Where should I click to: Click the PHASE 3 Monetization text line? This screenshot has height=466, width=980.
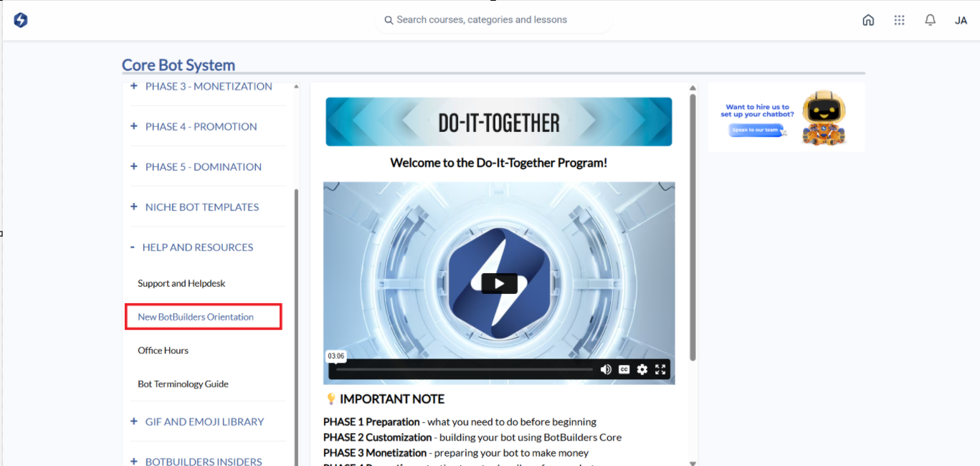click(x=456, y=453)
